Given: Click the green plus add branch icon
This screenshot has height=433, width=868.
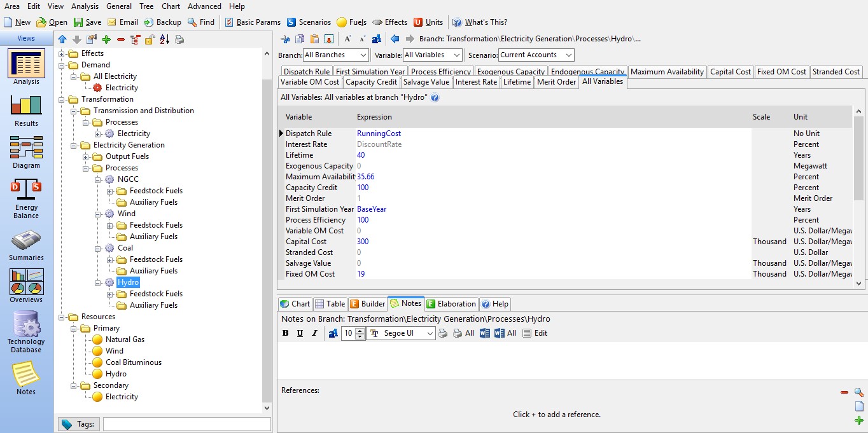Looking at the screenshot, I should (106, 39).
